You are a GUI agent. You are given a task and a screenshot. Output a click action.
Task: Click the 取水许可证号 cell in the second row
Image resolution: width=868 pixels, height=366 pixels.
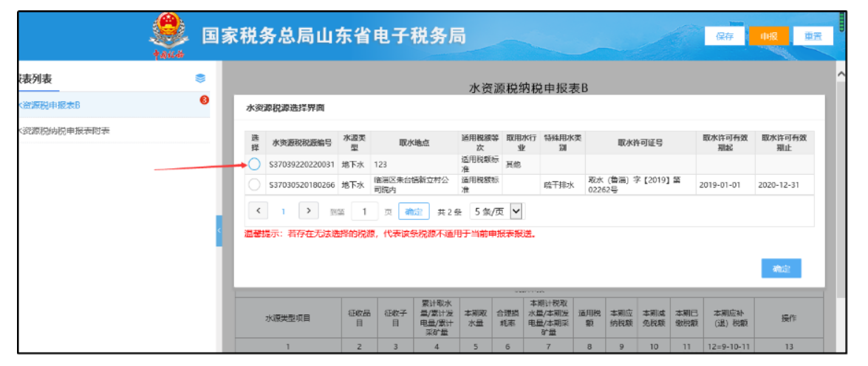click(x=639, y=184)
